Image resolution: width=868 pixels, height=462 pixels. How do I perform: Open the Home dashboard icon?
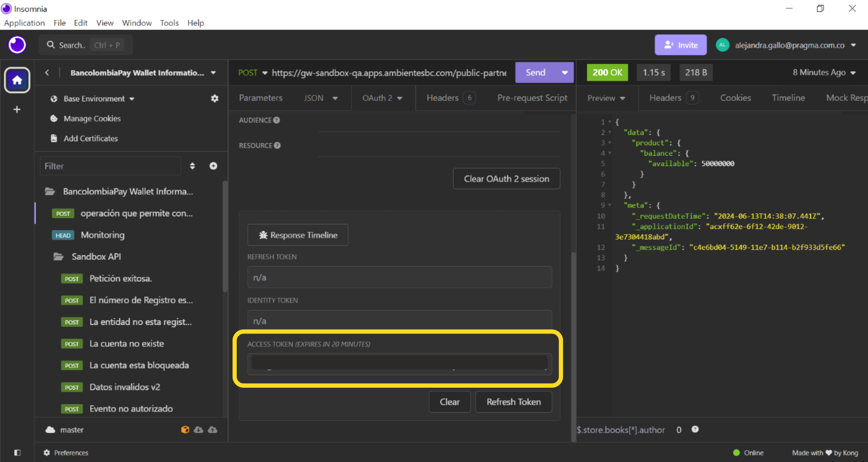(x=17, y=80)
